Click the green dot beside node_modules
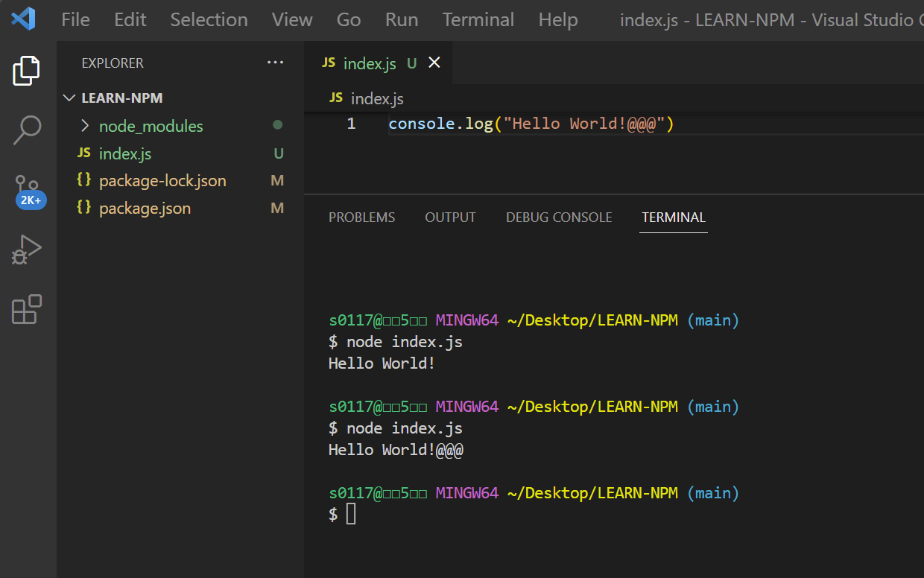Screen dimensions: 924x578 (x=278, y=125)
